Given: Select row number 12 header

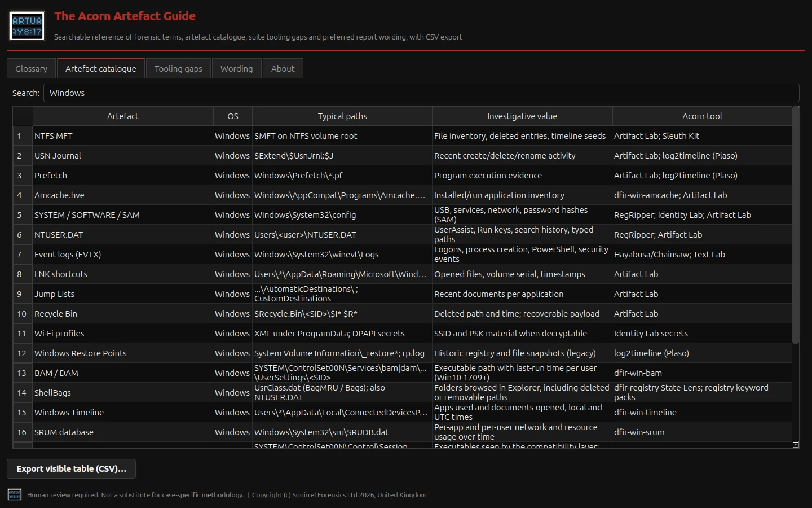Looking at the screenshot, I should tap(23, 353).
